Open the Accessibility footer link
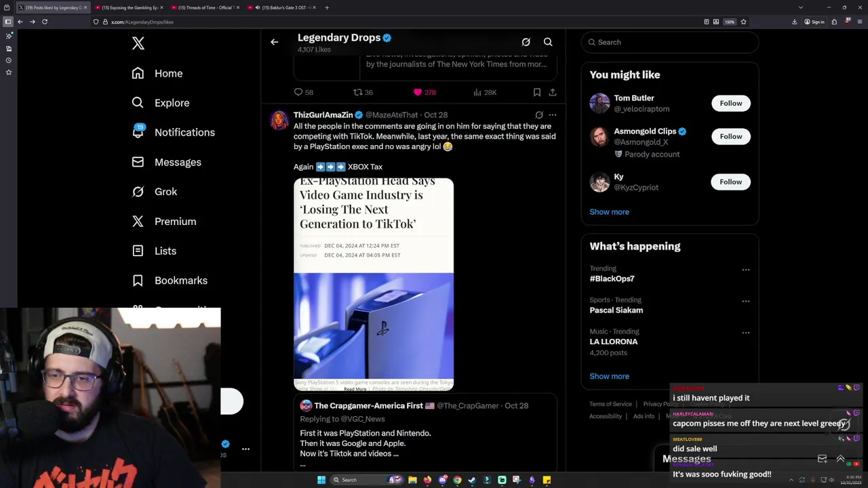This screenshot has height=488, width=868. (x=606, y=416)
